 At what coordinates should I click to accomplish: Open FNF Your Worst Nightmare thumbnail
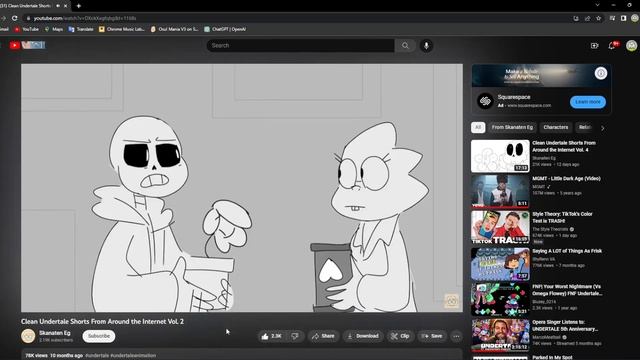500,300
